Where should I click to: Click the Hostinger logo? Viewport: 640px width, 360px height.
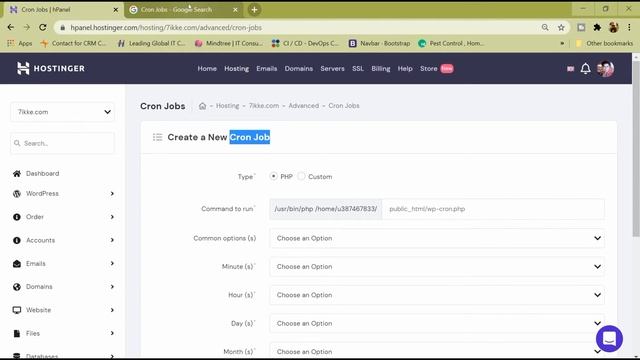coord(51,69)
